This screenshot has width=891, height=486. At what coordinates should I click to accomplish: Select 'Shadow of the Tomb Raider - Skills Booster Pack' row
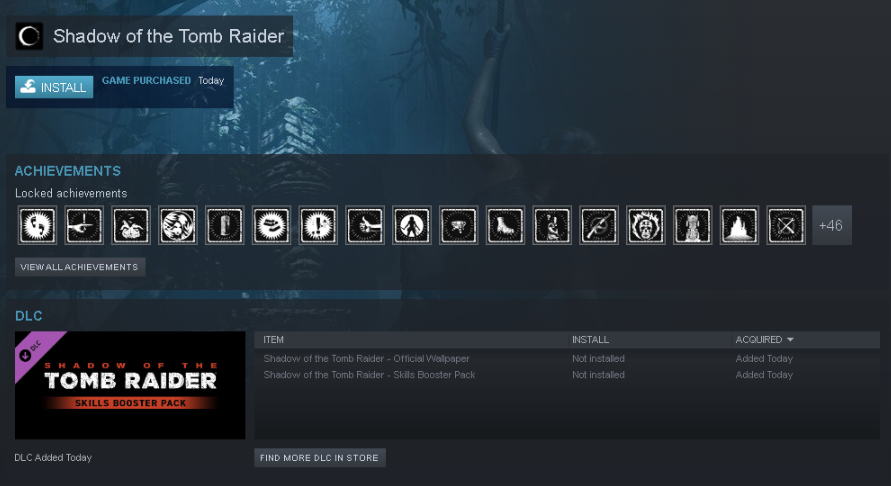click(567, 375)
